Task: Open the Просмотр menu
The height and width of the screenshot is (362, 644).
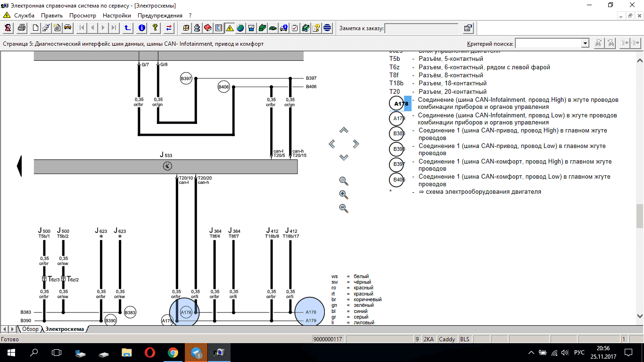Action: pos(83,16)
